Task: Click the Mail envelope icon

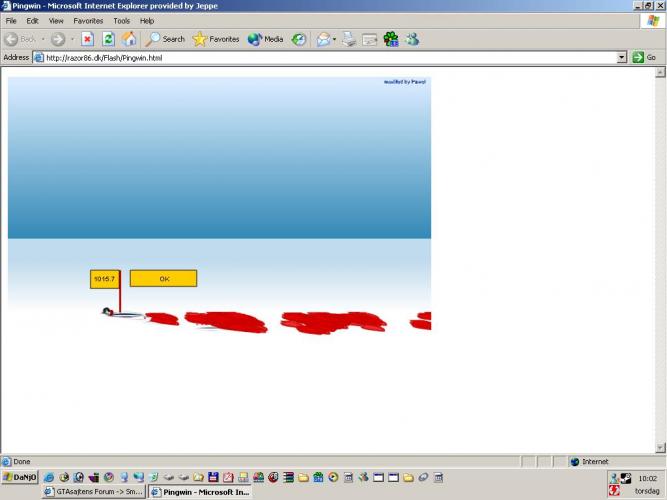Action: (x=323, y=39)
